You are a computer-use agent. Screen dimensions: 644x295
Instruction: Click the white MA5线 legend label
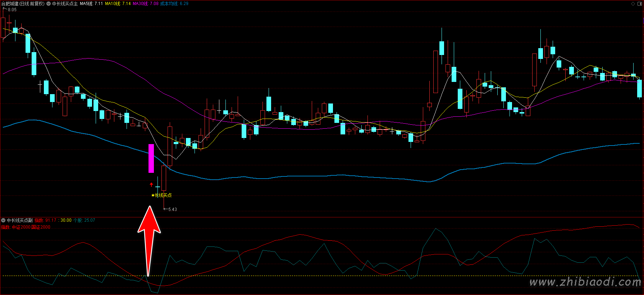click(91, 4)
